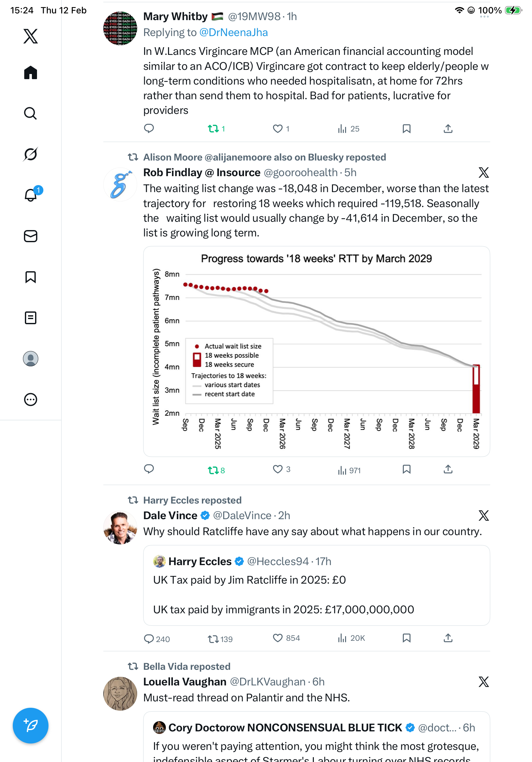This screenshot has width=532, height=762.
Task: Open the three-dot menu on Mary Whitby's post
Action: click(484, 17)
